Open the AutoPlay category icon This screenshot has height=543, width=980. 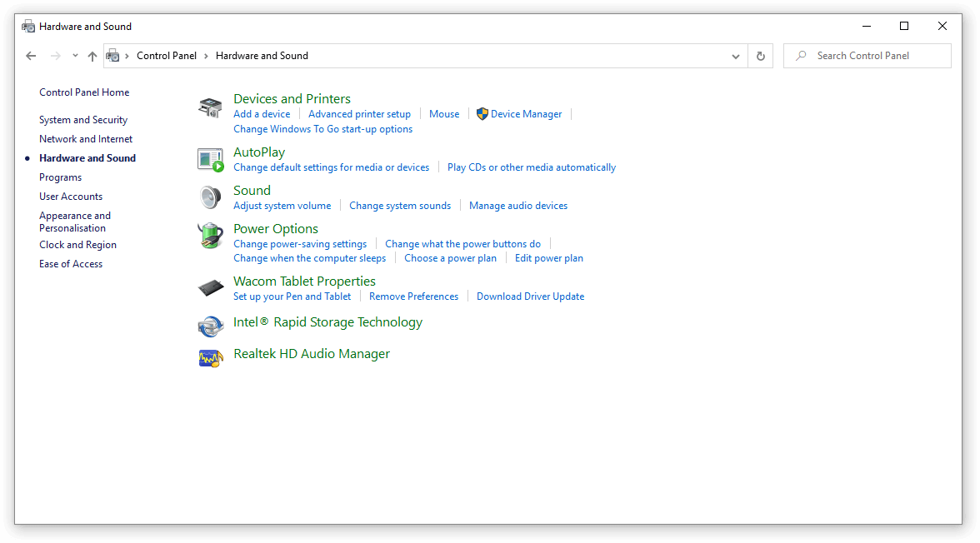(x=210, y=159)
